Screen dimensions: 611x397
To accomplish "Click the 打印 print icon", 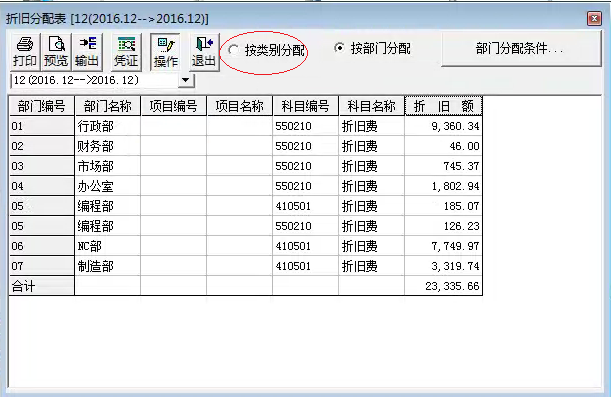I will pos(25,52).
